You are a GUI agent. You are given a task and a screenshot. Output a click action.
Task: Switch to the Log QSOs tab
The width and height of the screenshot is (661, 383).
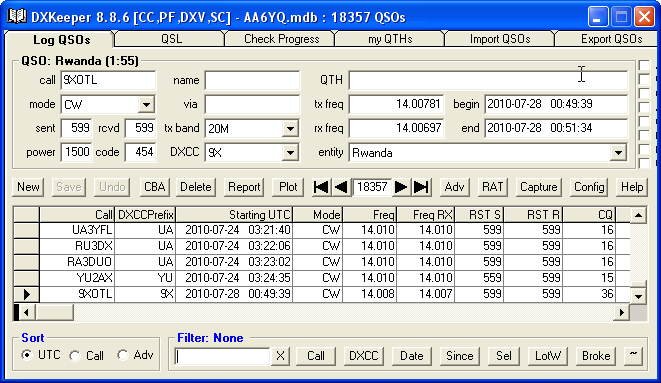click(x=62, y=40)
